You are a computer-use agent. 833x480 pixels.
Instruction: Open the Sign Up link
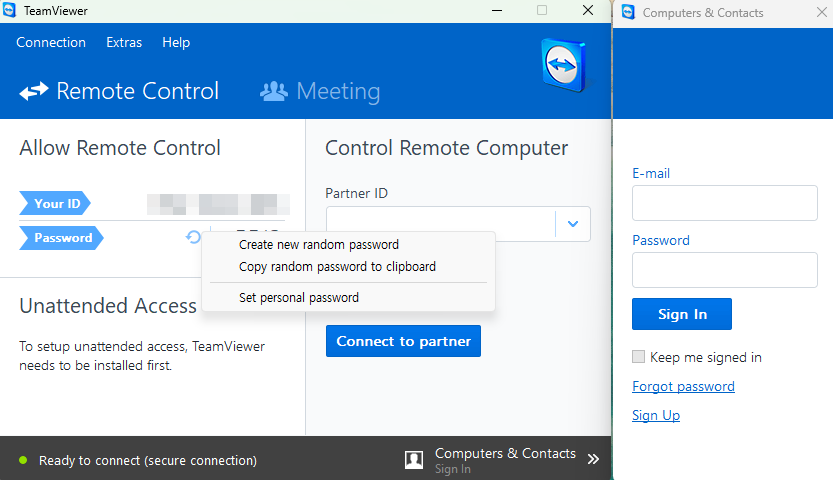pyautogui.click(x=656, y=415)
